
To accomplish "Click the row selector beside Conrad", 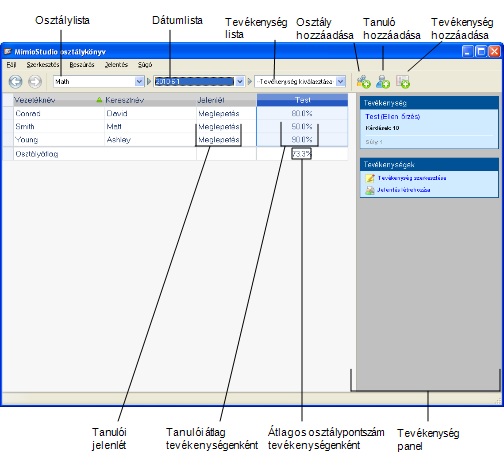I will tap(8, 113).
